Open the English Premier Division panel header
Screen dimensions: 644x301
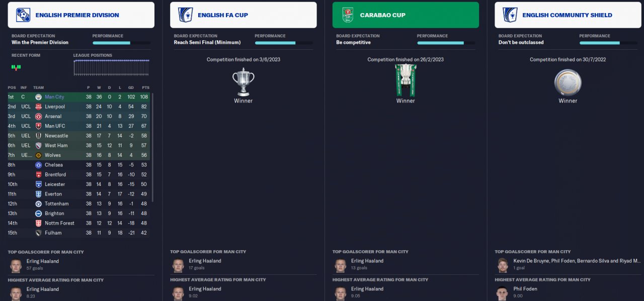click(81, 15)
